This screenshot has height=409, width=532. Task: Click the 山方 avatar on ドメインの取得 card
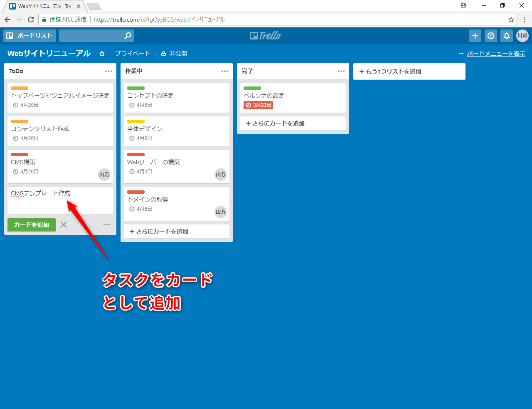click(x=221, y=212)
